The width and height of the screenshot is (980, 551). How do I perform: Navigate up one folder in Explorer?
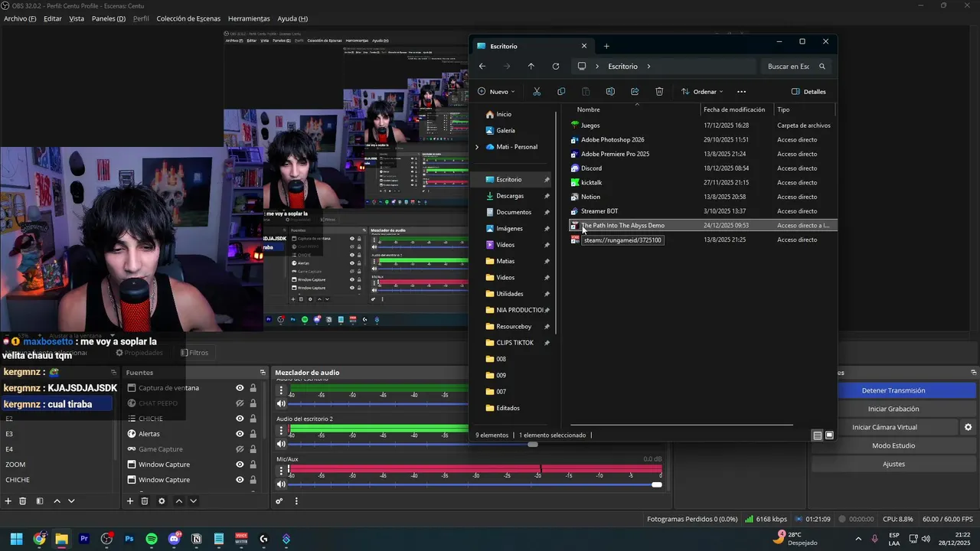pyautogui.click(x=531, y=67)
